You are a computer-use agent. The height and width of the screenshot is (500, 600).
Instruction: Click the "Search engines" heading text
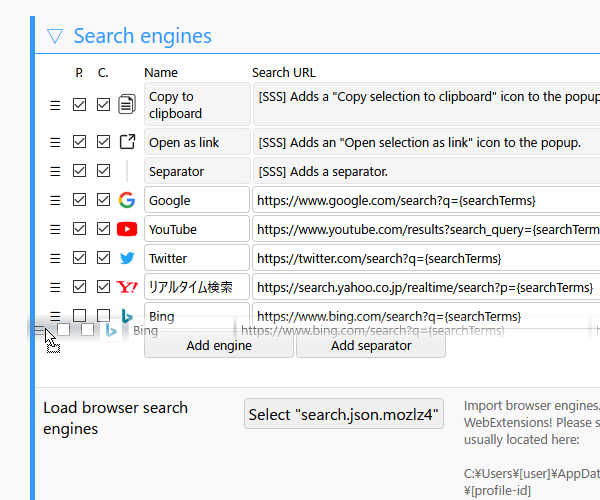[x=142, y=36]
